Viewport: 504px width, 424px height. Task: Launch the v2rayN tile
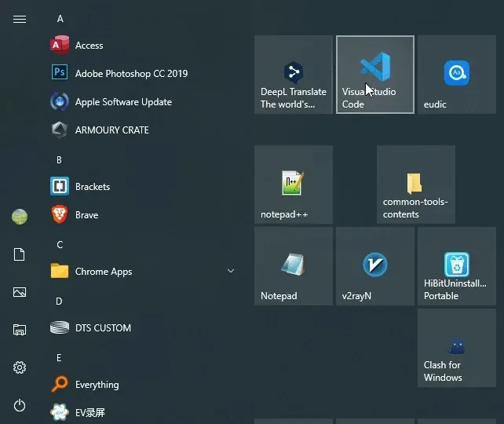click(375, 266)
